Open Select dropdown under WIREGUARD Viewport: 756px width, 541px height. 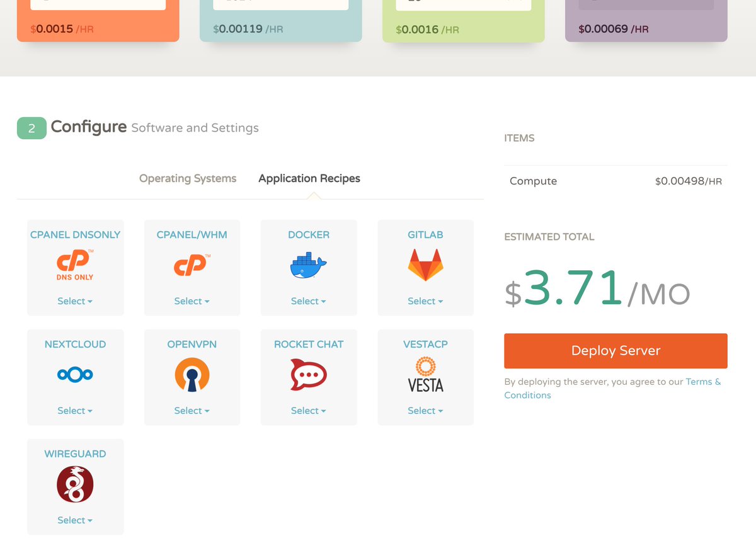click(75, 520)
